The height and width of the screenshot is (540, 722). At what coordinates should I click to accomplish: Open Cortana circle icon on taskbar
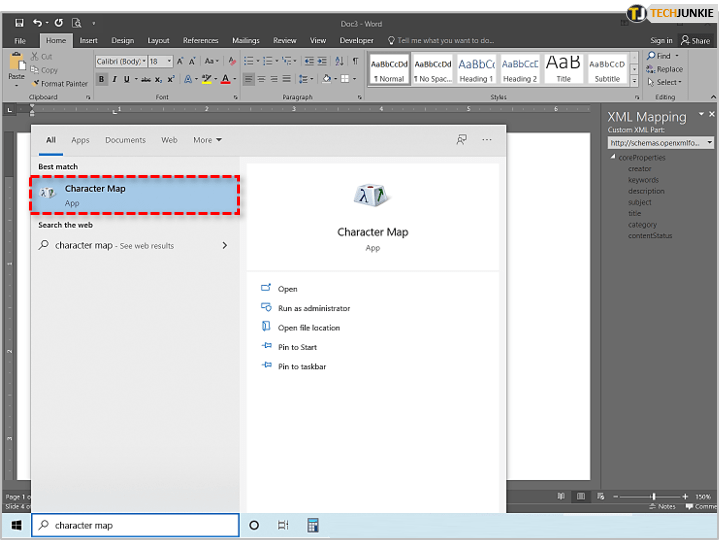click(254, 525)
